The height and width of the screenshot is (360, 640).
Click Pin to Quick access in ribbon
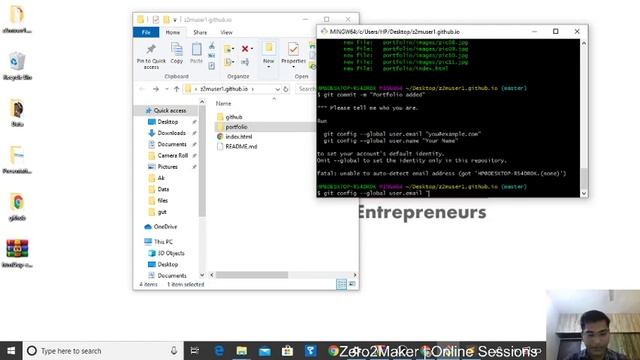point(151,56)
